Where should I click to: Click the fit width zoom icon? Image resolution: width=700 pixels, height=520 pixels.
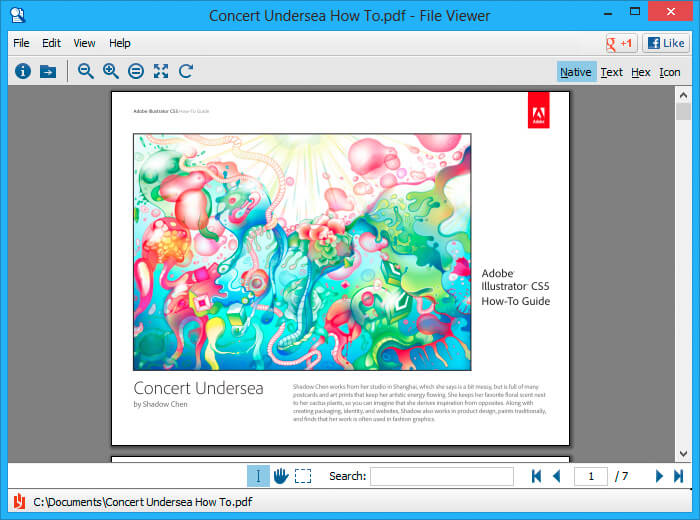tap(136, 71)
